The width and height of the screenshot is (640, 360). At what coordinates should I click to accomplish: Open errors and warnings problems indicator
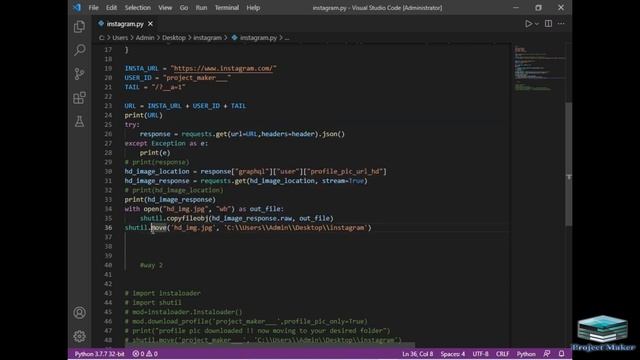click(145, 354)
